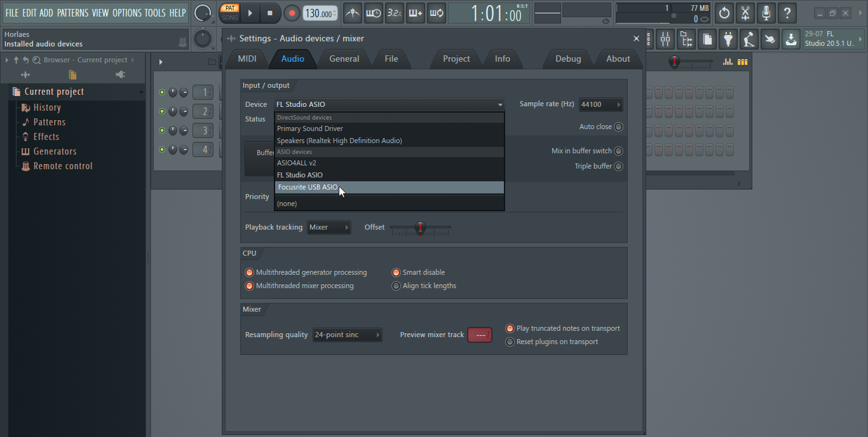Click the browser search magnifier icon
Image resolution: width=868 pixels, height=437 pixels.
pyautogui.click(x=36, y=60)
